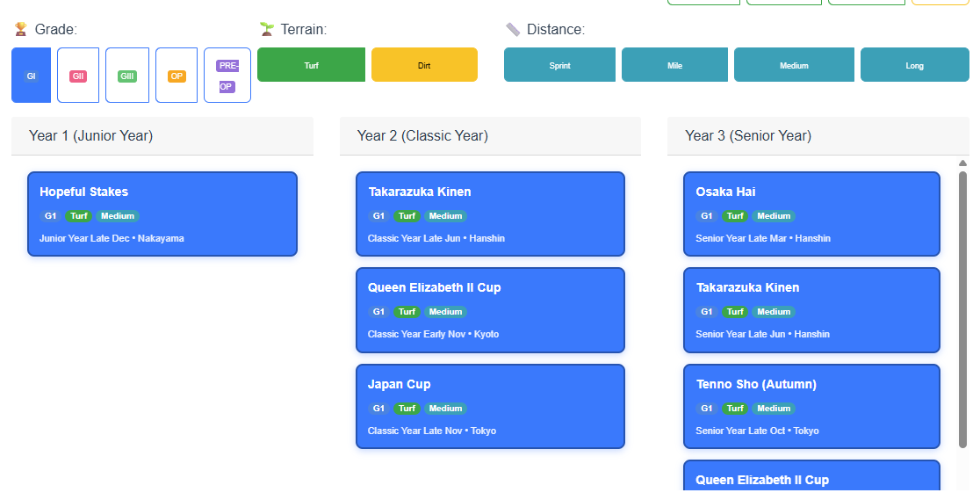Click Turf badge on Hopeful Stakes
Viewport: 980px width, 500px height.
(79, 216)
